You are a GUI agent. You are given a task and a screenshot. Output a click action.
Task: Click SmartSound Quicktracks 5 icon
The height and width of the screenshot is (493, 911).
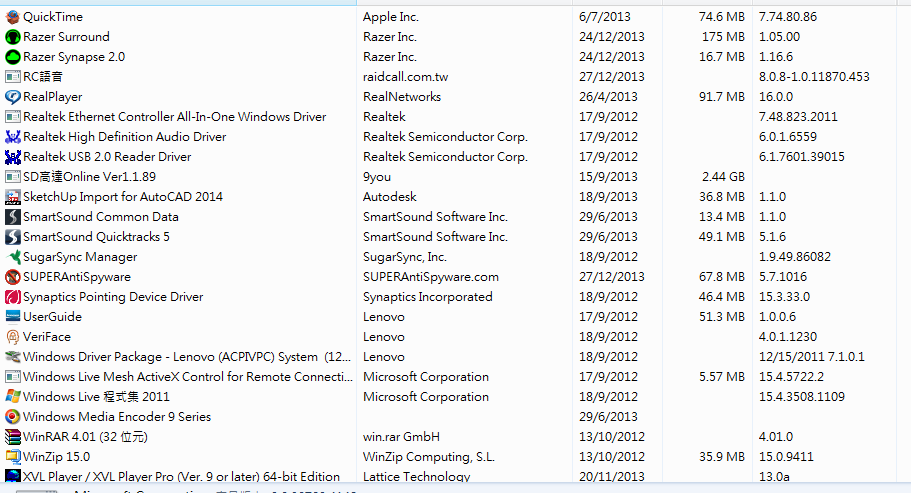click(12, 237)
